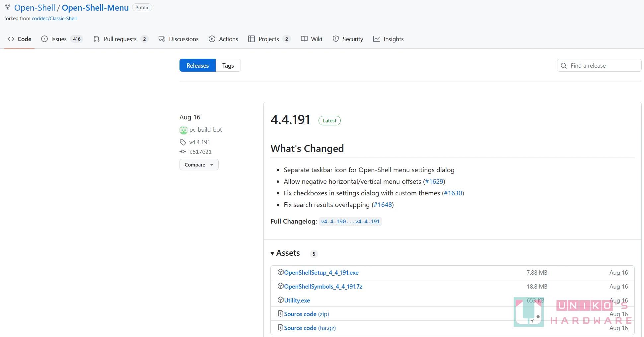Open issue #1629 link
The height and width of the screenshot is (337, 644).
434,181
